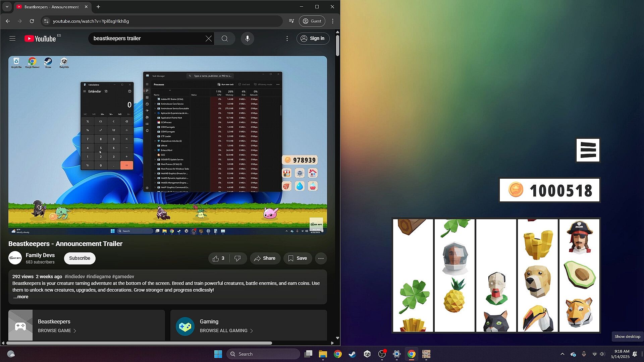Screen dimensions: 644x362
Task: Open the YouTube settings three-dot menu
Action: 287,39
